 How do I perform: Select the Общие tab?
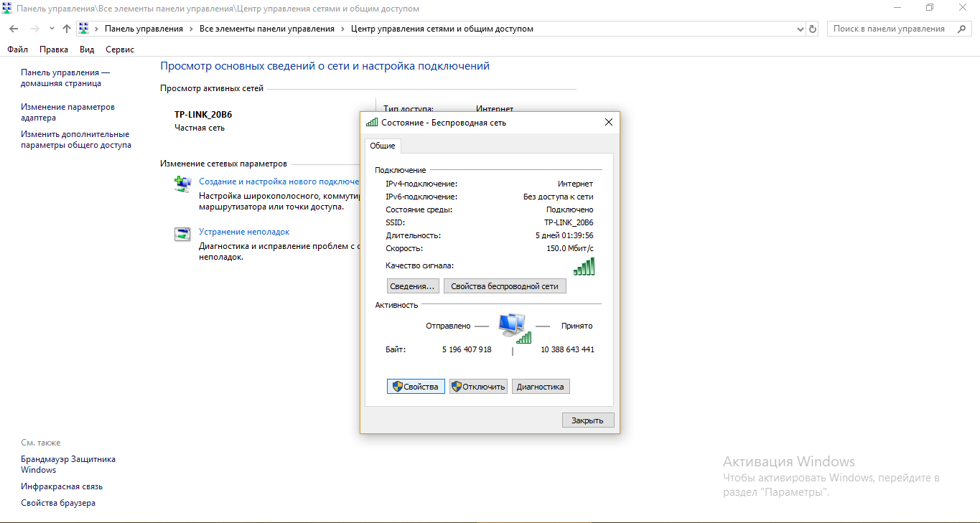point(382,146)
